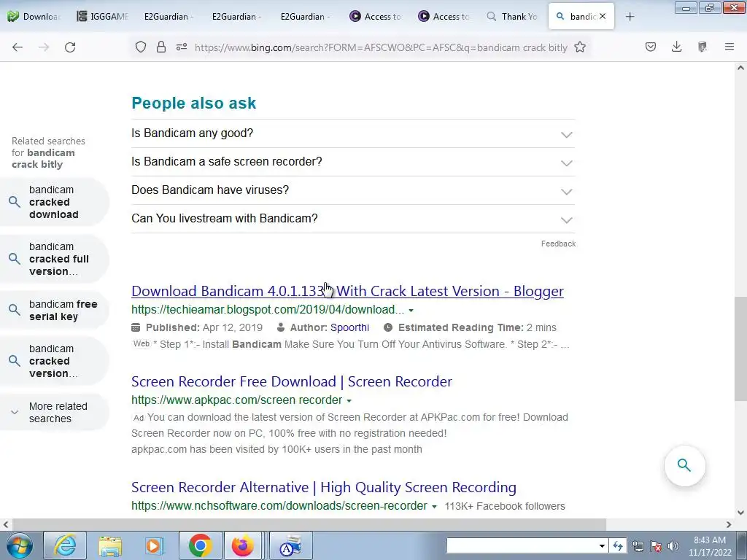
Task: Open Windows Media Player from taskbar
Action: point(155,545)
